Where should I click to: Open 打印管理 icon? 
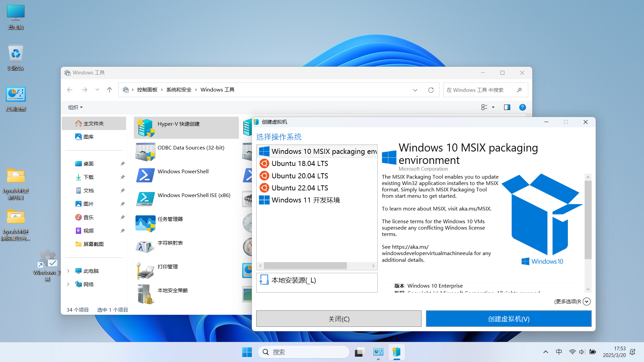[x=146, y=270]
